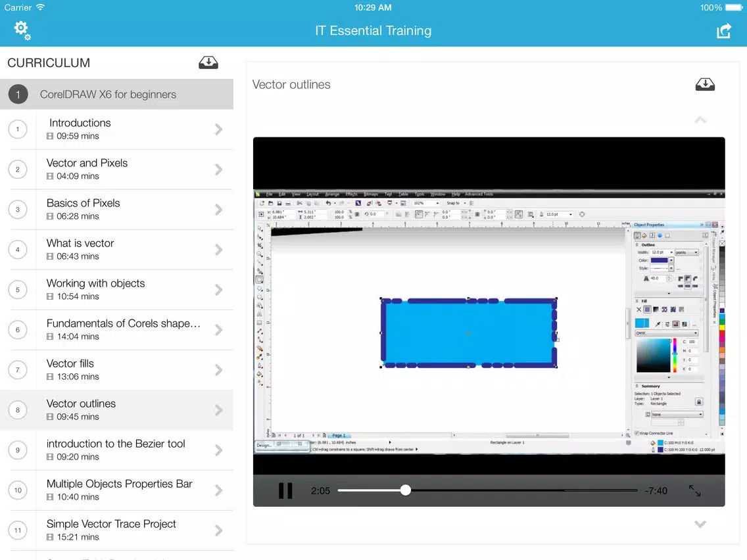
Task: Click the Vector outlines video heading
Action: [x=291, y=84]
